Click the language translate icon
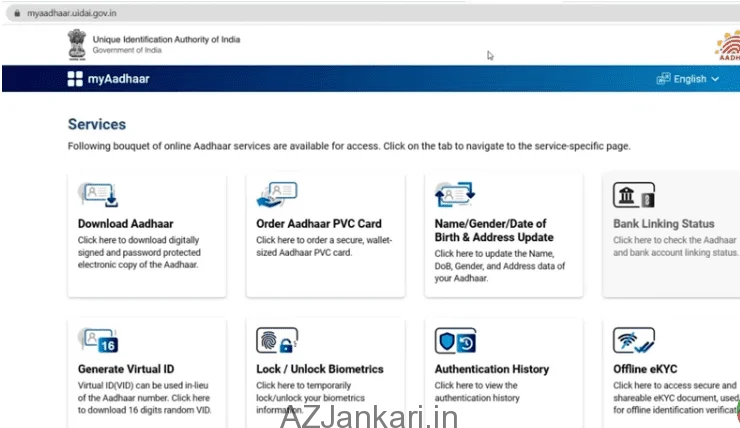This screenshot has height=428, width=740. 663,79
